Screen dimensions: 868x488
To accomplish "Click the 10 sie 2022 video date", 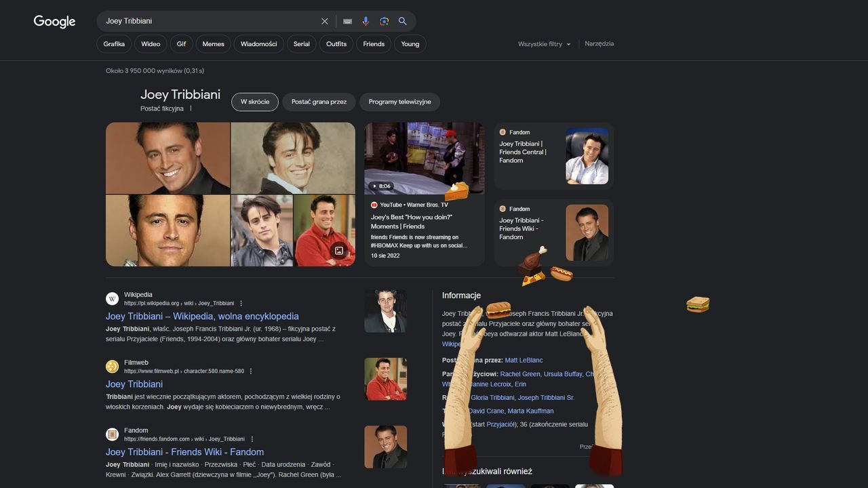I will click(x=385, y=256).
